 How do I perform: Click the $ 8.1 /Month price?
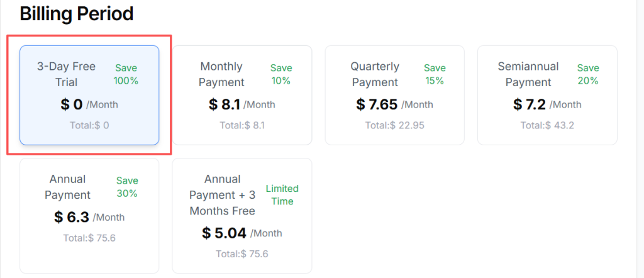pos(242,104)
